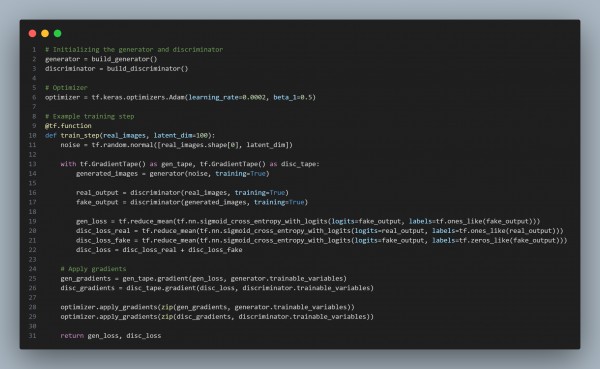Viewport: 600px width, 369px height.
Task: Click the zip call on line 28
Action: coord(166,307)
